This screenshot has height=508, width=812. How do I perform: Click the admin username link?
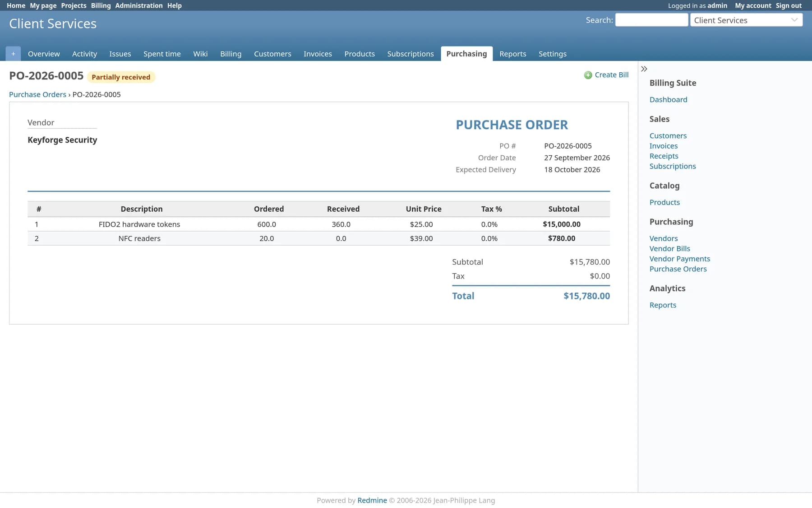click(x=717, y=5)
